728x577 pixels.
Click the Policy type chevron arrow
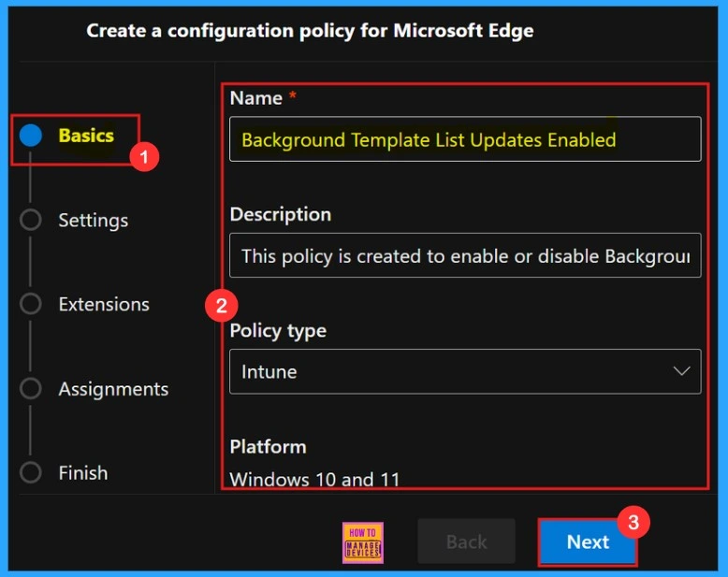coord(681,371)
